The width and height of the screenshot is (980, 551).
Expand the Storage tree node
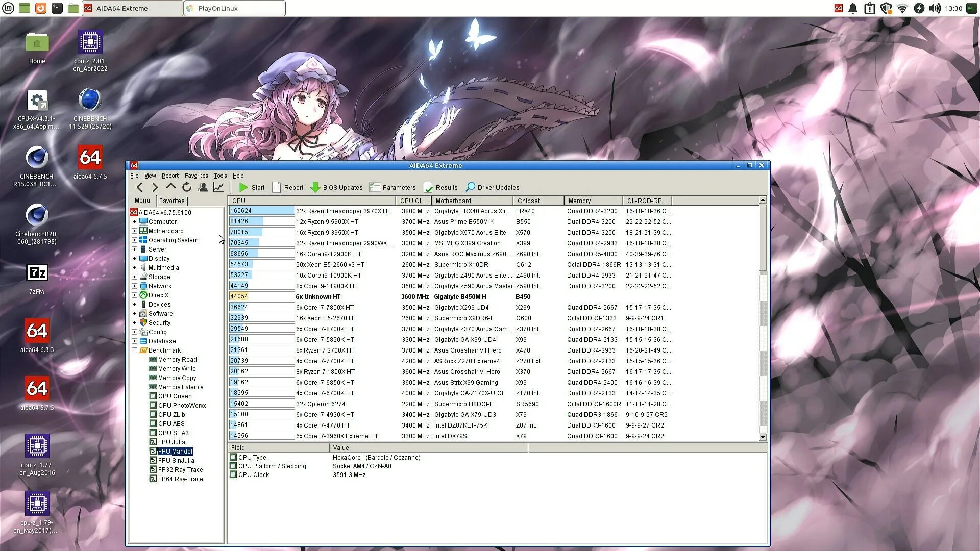pyautogui.click(x=134, y=277)
